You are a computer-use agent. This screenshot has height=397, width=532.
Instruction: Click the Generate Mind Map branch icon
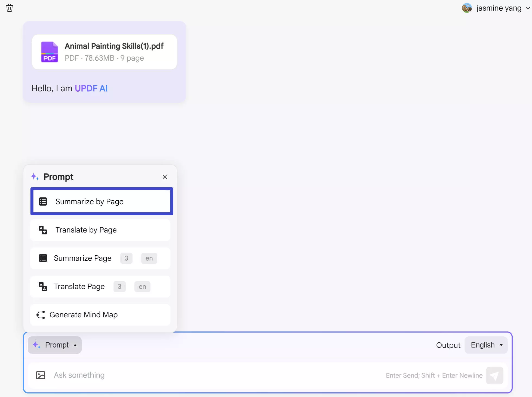[41, 315]
